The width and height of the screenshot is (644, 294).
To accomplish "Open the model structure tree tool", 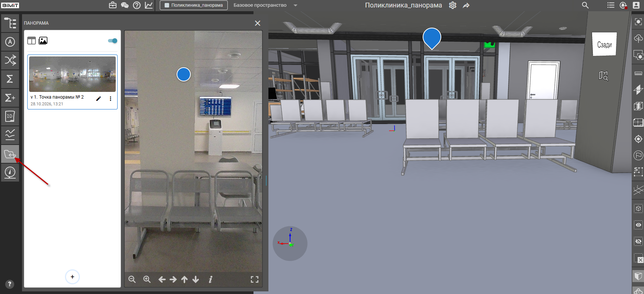I will pos(10,23).
